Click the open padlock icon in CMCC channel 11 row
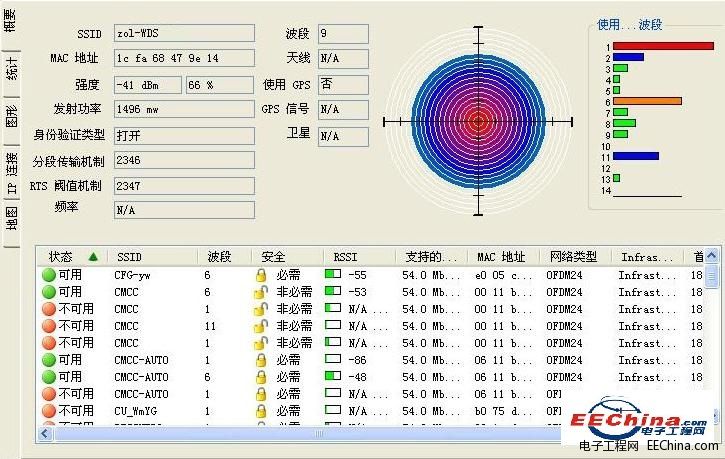 click(261, 326)
